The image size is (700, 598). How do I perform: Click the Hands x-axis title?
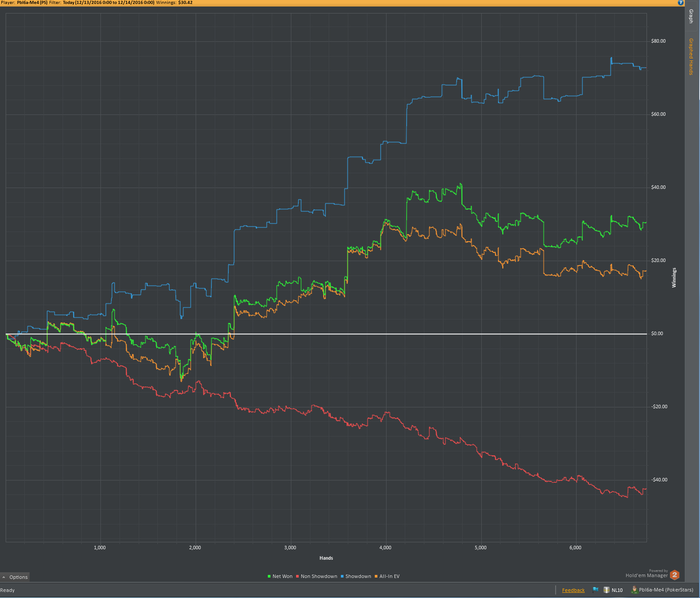click(x=326, y=558)
